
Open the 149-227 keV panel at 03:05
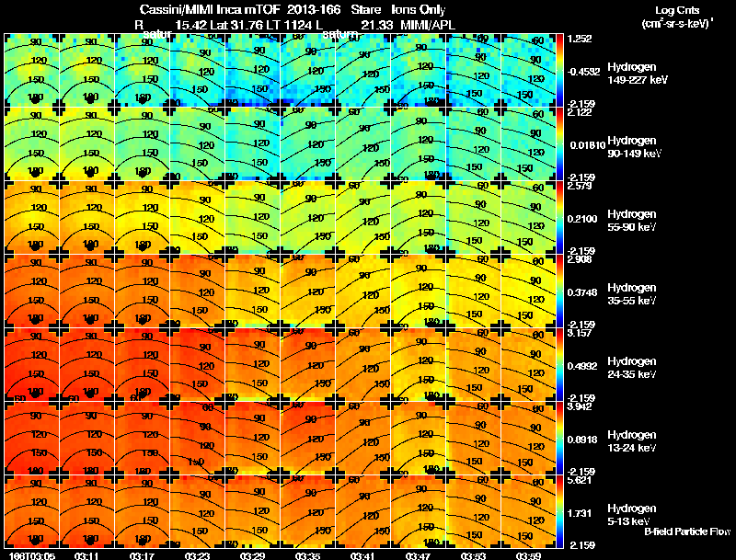pos(32,71)
